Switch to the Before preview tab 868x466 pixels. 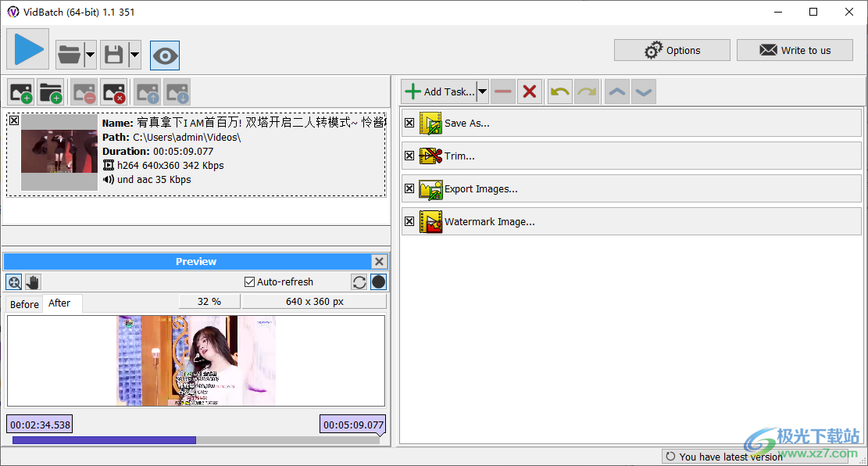point(23,303)
